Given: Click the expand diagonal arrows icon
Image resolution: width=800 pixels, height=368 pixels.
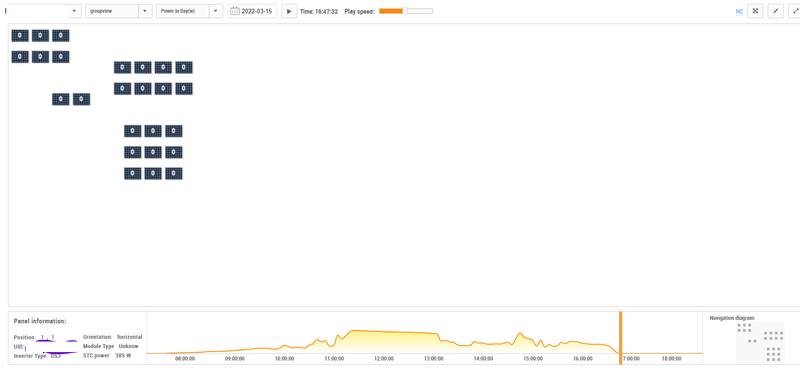Looking at the screenshot, I should point(795,11).
